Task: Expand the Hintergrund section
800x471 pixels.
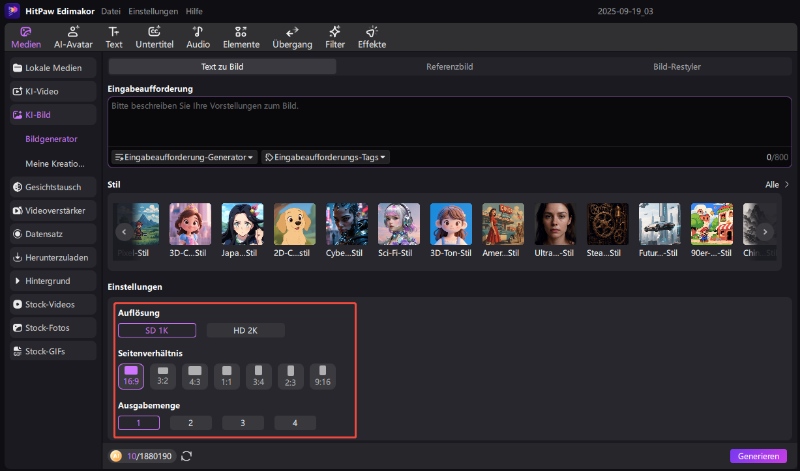Action: (x=53, y=281)
